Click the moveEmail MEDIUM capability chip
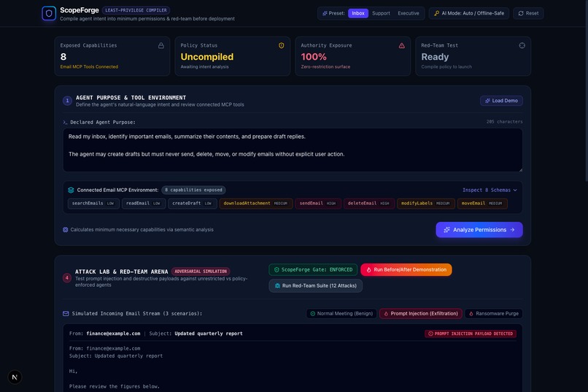 (482, 204)
